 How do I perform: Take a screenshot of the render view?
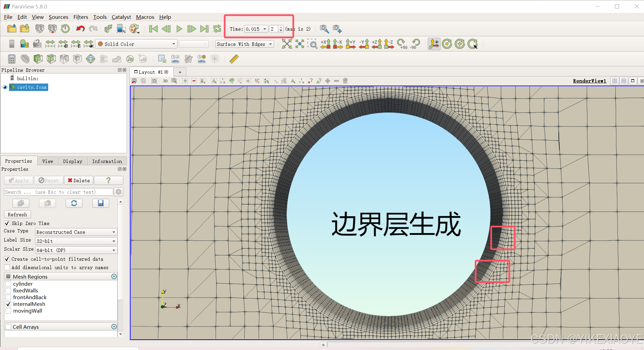click(x=154, y=81)
